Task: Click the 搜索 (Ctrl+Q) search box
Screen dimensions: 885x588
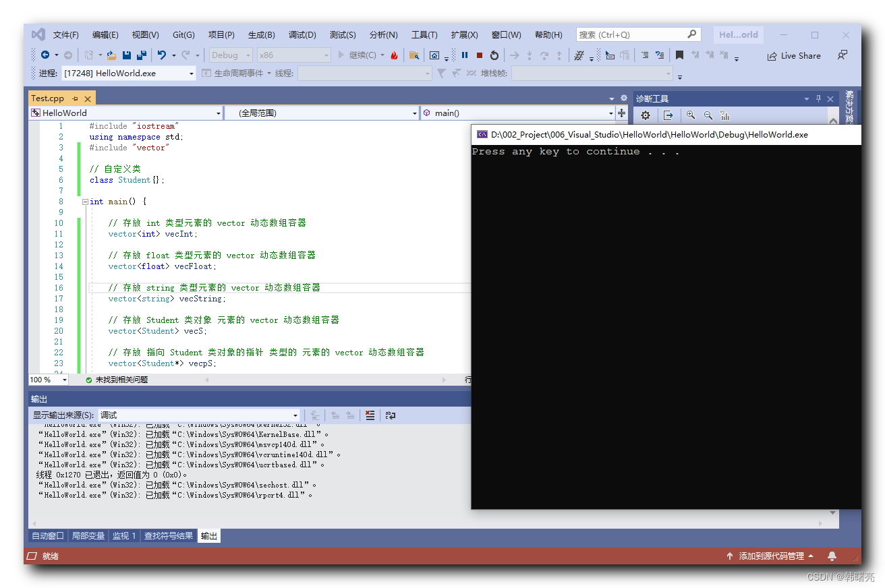Action: click(638, 34)
